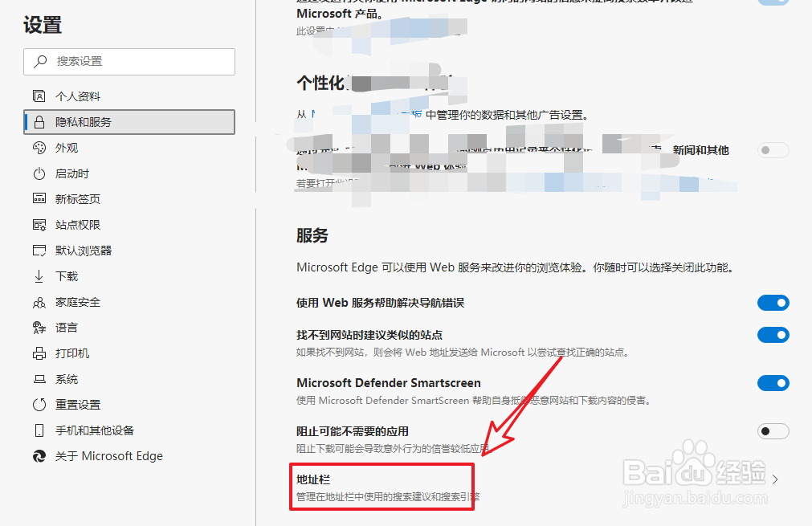The width and height of the screenshot is (812, 526).
Task: Click inside the 搜索设置 search box
Action: (x=129, y=62)
